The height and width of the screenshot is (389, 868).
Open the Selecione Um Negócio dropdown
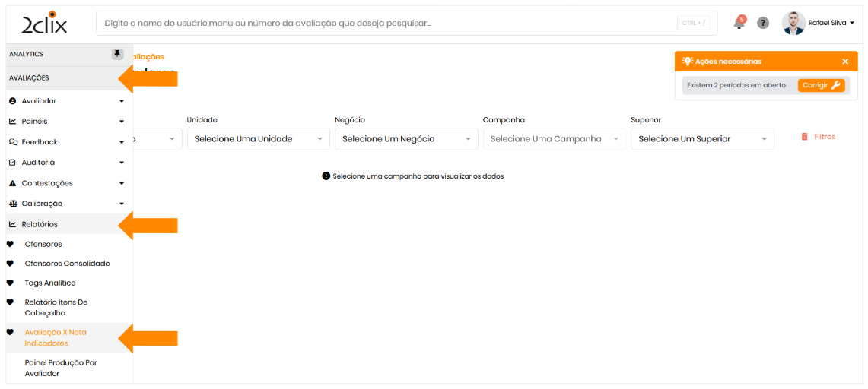click(x=406, y=139)
